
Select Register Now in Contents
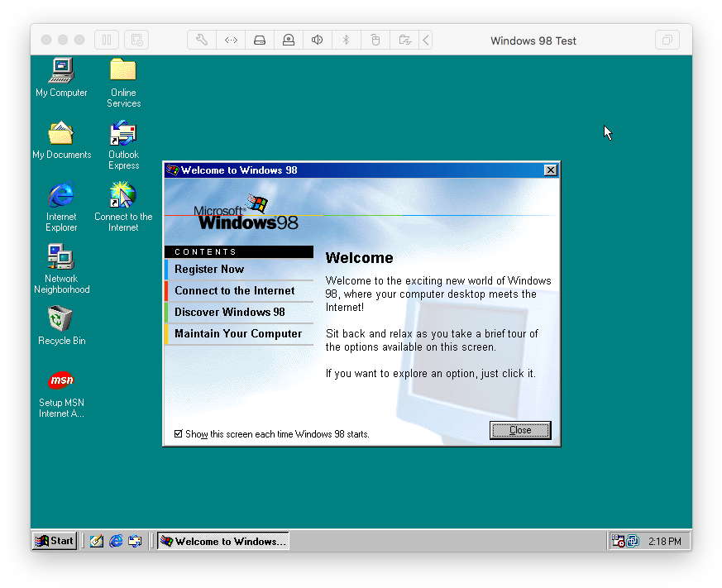coord(239,269)
